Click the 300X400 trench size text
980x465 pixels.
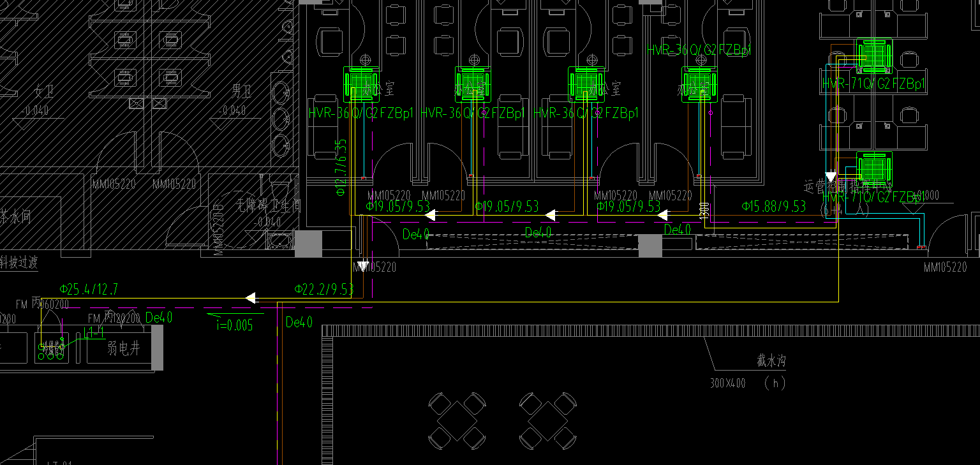(x=727, y=383)
